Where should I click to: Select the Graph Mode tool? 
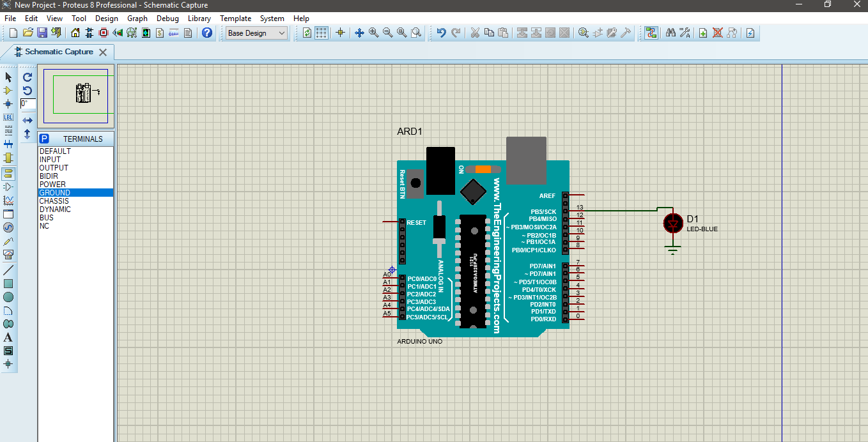point(8,201)
